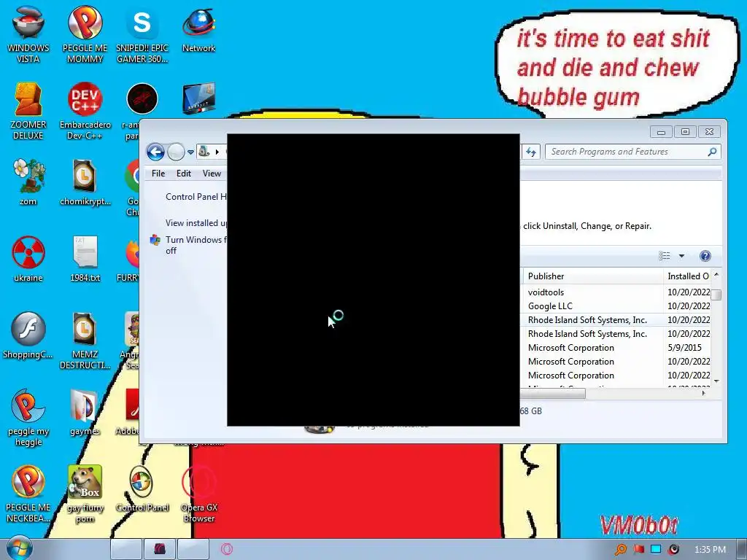Select the first Rhode Island Soft Systems row

coord(616,320)
